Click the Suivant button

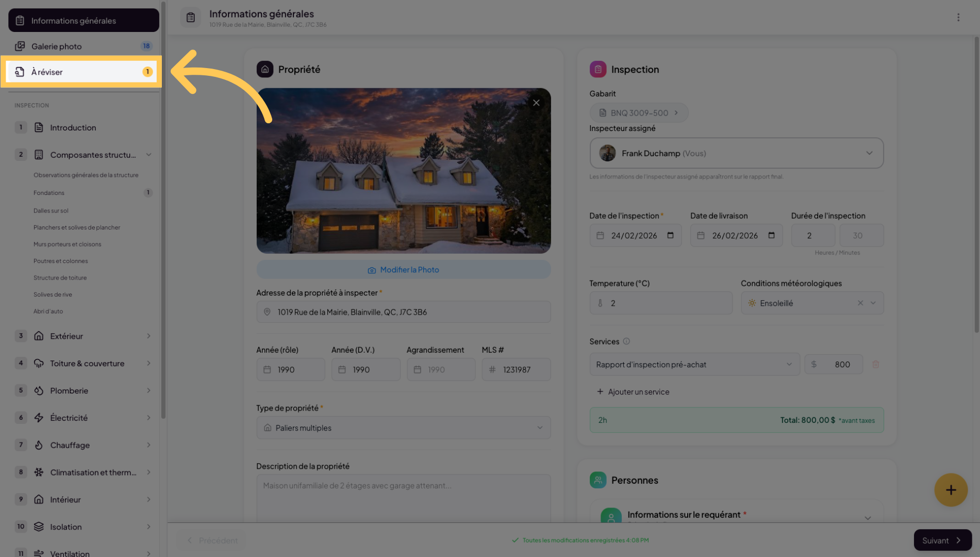click(942, 540)
